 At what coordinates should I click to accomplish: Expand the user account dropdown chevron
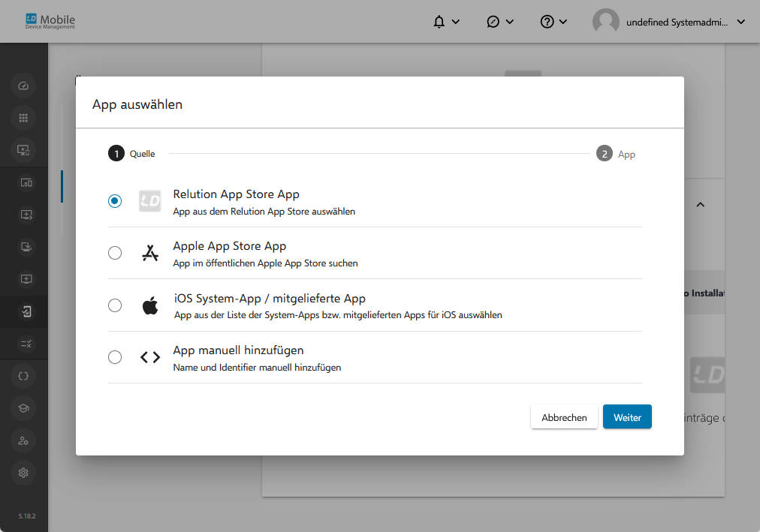point(741,22)
